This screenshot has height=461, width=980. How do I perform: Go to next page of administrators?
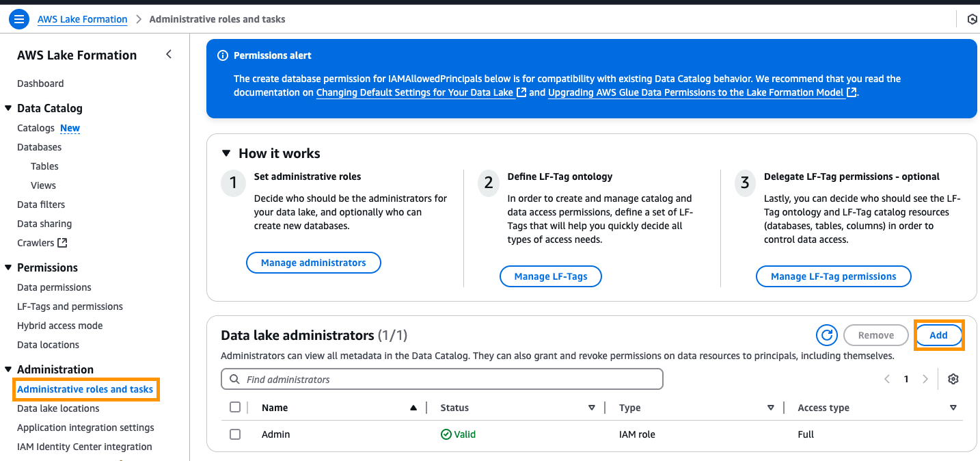(x=925, y=379)
